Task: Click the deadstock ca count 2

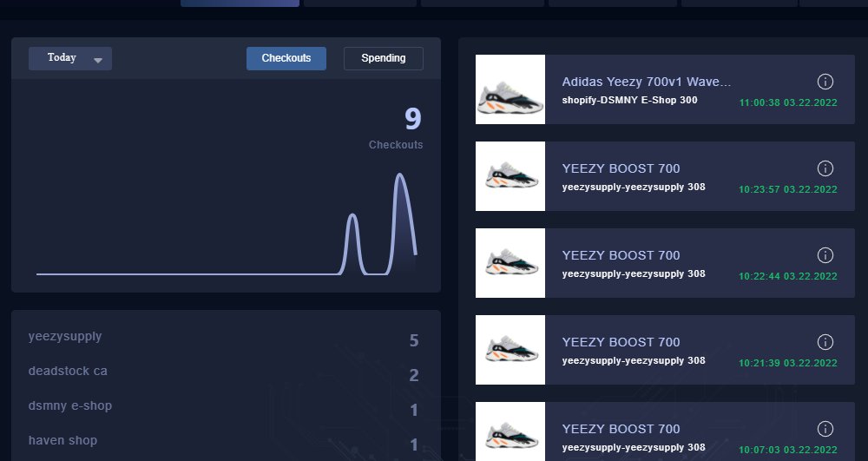Action: pyautogui.click(x=414, y=376)
